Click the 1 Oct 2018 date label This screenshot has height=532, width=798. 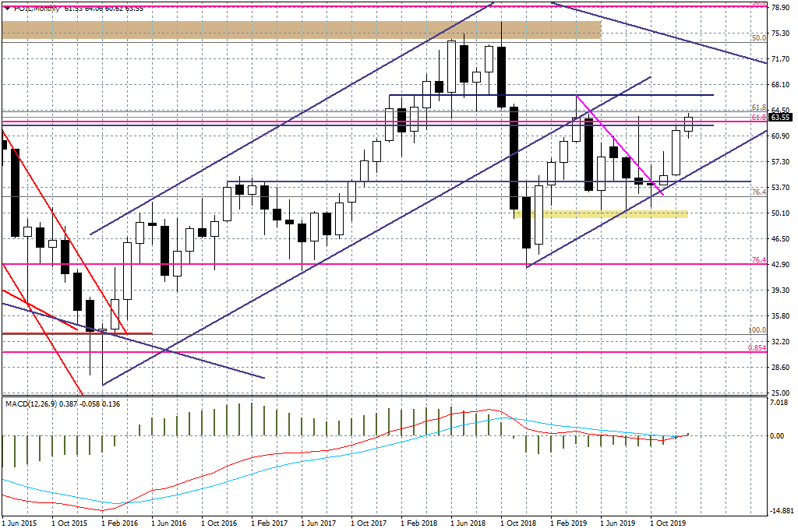coord(519,524)
